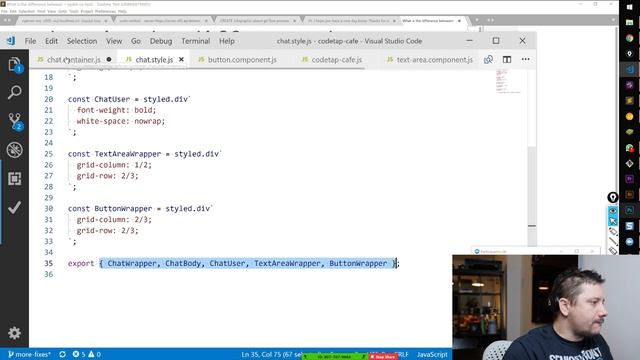This screenshot has height=360, width=640.
Task: Click the Synchronize Changes icon in status bar
Action: (62, 354)
